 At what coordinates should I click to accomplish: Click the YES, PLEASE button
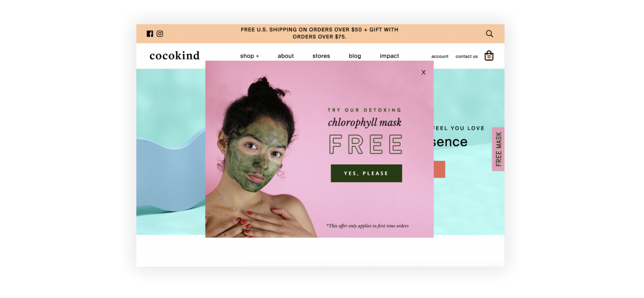(x=366, y=173)
